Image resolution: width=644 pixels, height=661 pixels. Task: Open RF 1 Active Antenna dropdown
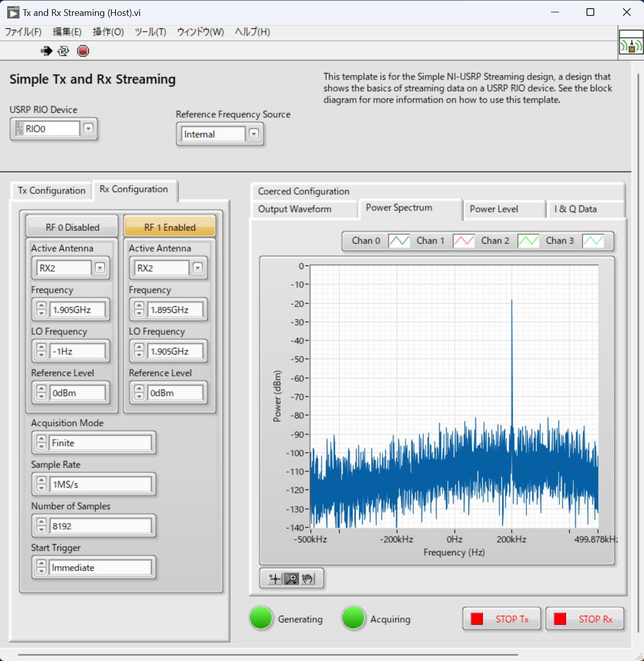(x=198, y=268)
